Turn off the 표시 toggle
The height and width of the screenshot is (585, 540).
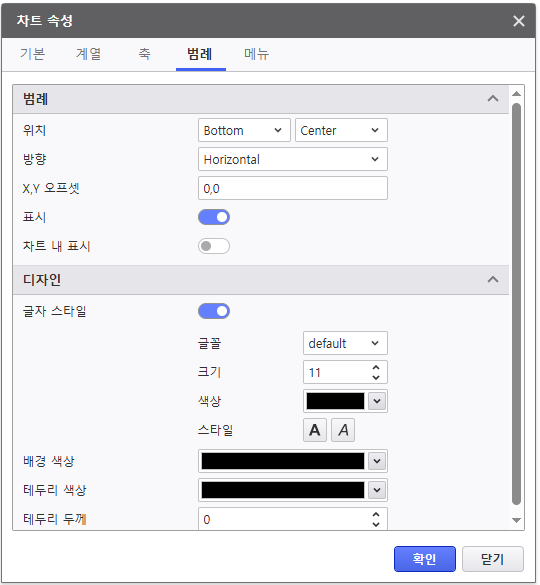[214, 217]
